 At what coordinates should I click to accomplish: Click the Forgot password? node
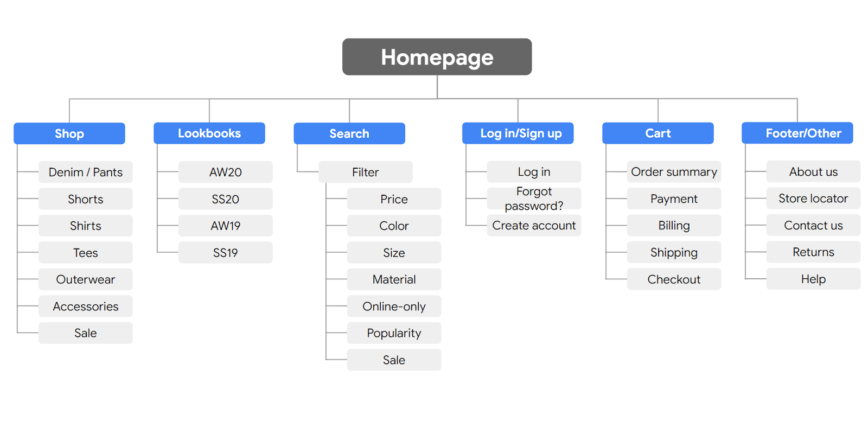pos(534,199)
